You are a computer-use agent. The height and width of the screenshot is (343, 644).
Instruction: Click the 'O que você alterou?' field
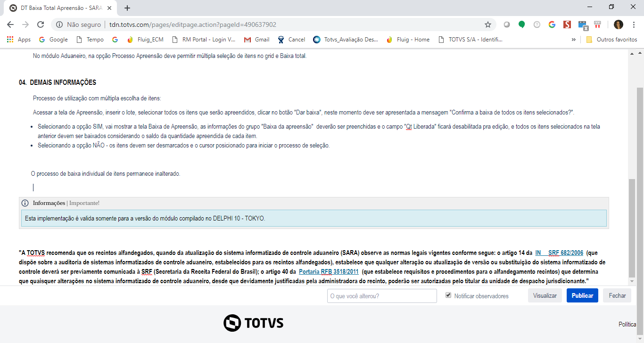point(382,296)
